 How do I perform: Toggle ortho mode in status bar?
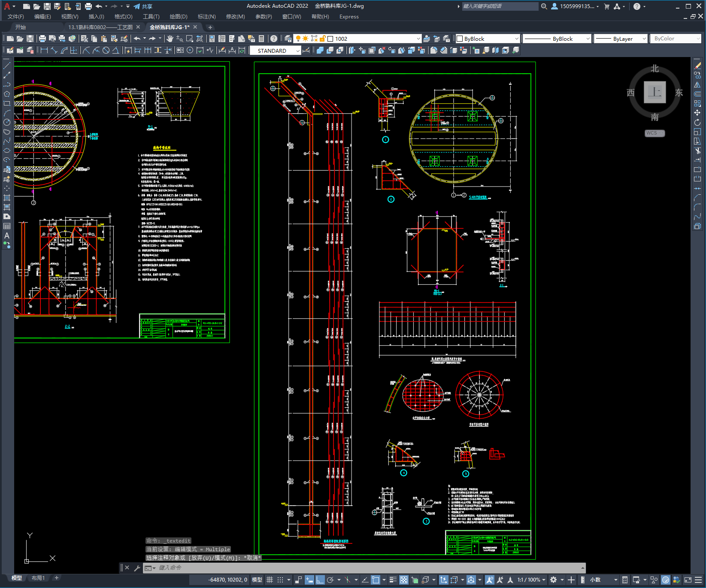[x=320, y=579]
